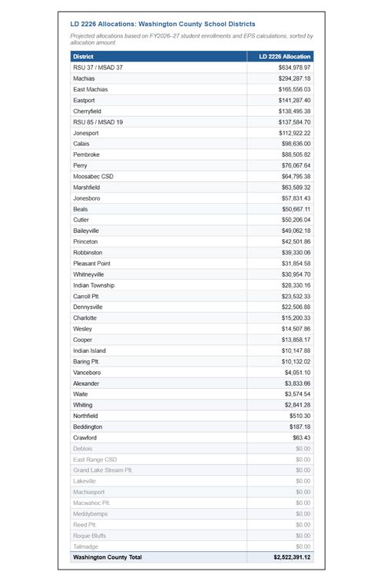This screenshot has width=384, height=588.
Task: Select the Indian Township row
Action: click(x=192, y=285)
